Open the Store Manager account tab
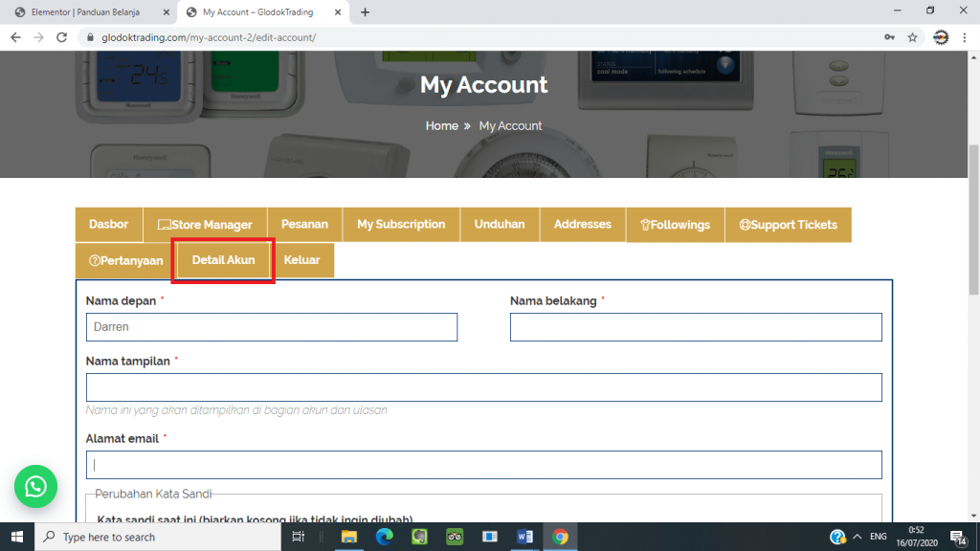Viewport: 980px width, 551px height. [205, 225]
